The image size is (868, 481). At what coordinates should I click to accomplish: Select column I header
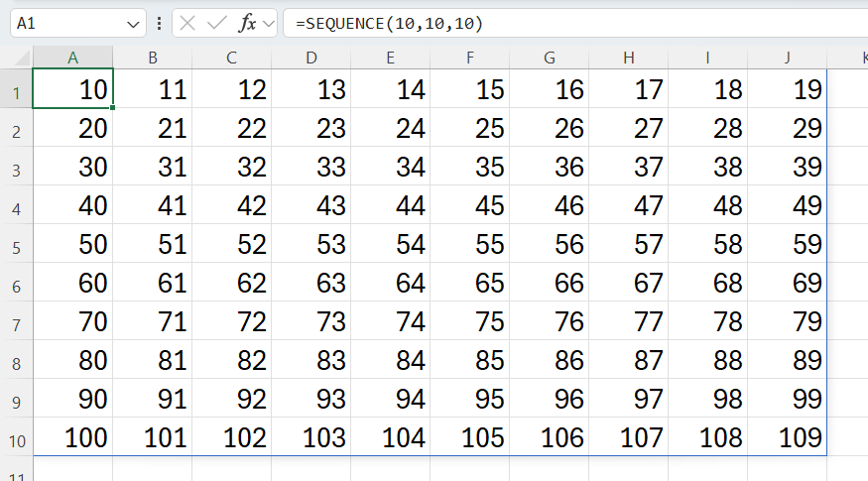click(x=708, y=58)
